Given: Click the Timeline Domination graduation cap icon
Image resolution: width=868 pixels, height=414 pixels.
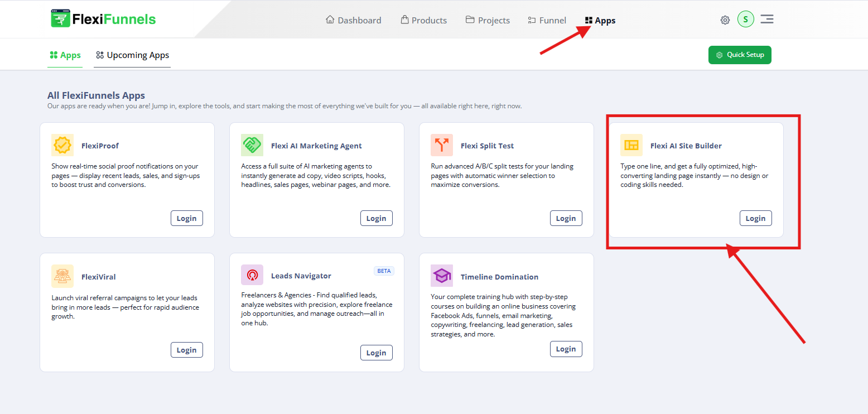Looking at the screenshot, I should (x=442, y=276).
